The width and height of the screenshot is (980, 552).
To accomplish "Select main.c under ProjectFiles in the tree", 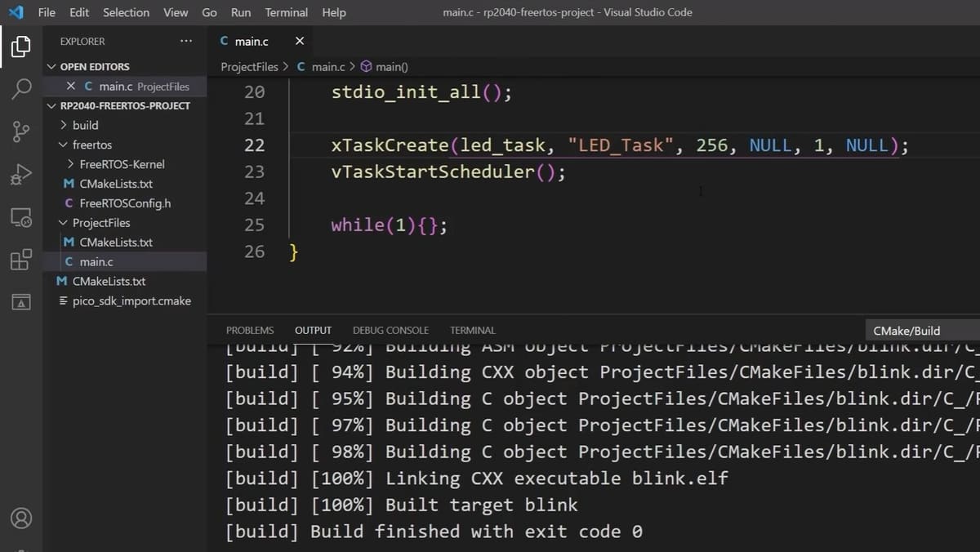I will pyautogui.click(x=96, y=261).
